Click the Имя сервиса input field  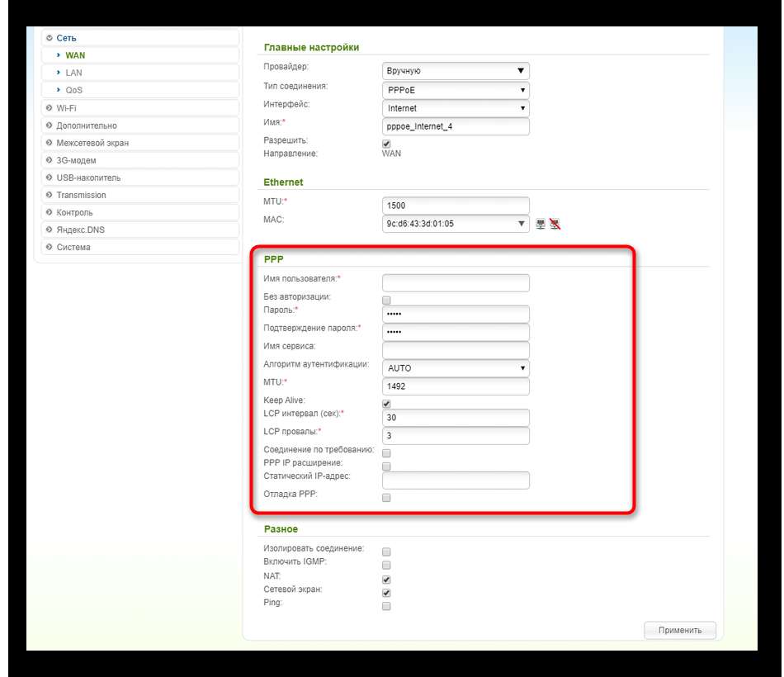point(456,350)
